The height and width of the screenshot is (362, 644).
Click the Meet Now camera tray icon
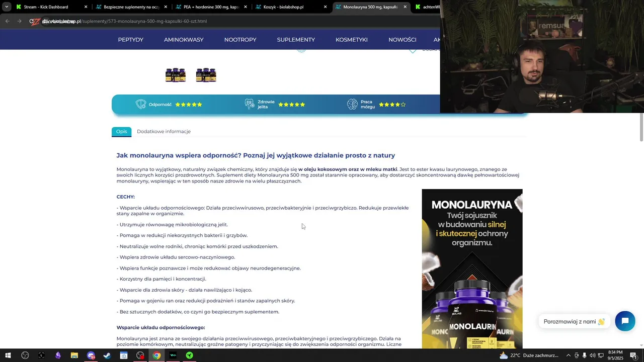point(577,355)
